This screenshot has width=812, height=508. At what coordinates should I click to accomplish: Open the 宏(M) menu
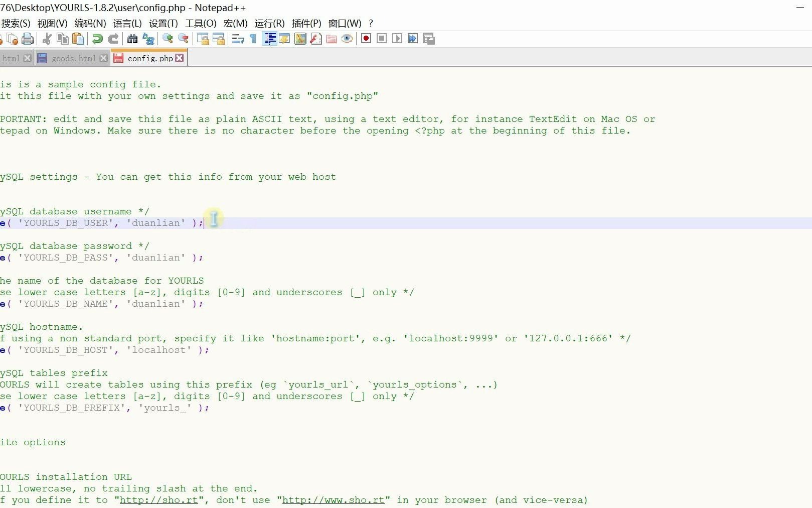tap(235, 24)
